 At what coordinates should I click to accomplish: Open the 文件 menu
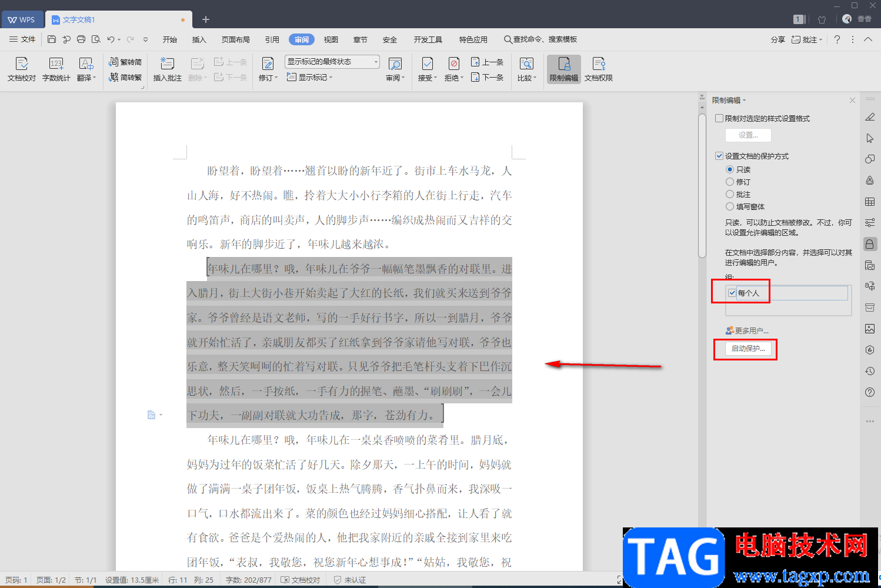22,39
